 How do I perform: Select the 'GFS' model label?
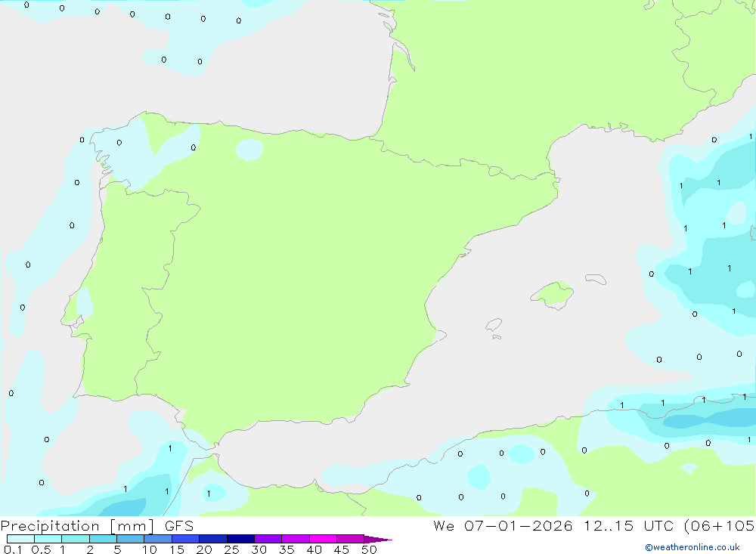pos(179,525)
